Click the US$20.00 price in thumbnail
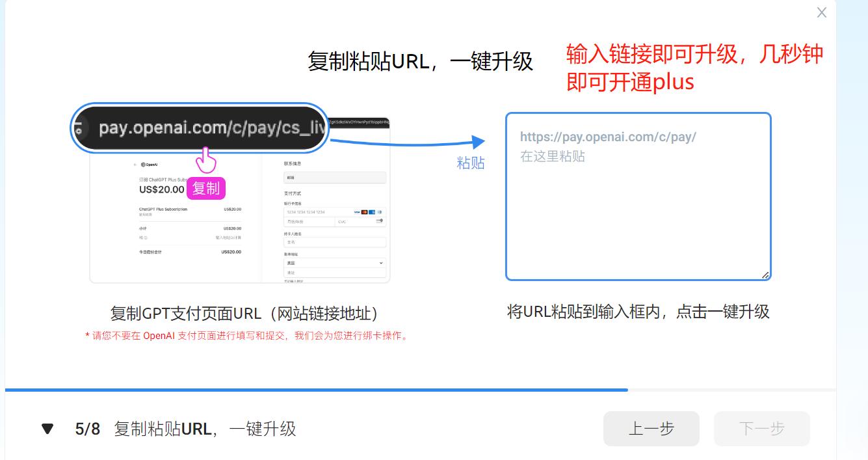 162,189
